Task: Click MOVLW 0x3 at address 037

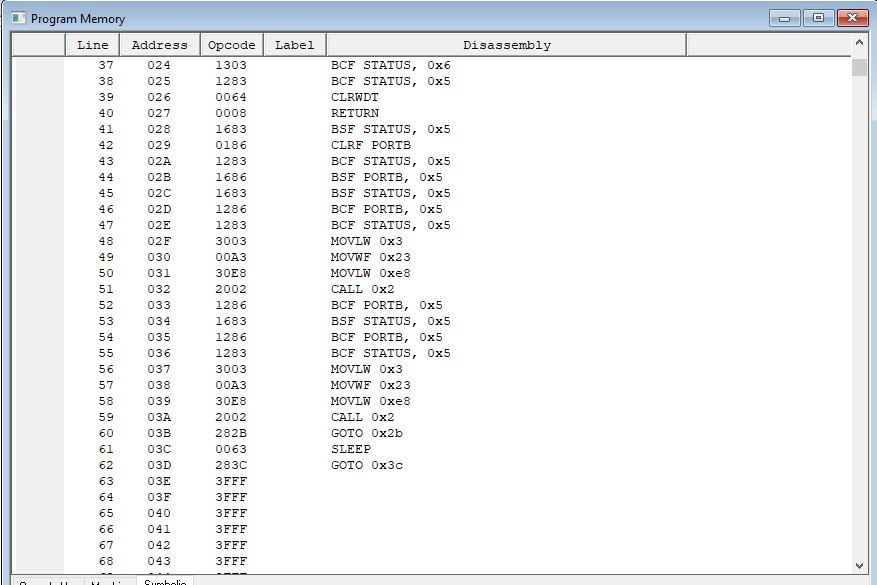Action: [x=366, y=369]
